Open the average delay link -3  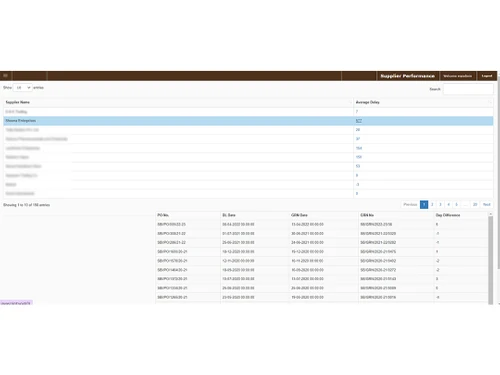point(357,184)
